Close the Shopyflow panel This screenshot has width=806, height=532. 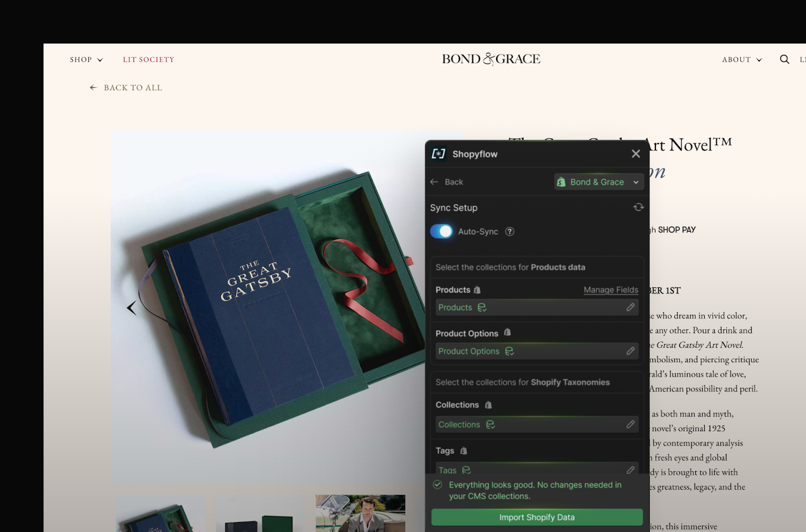click(x=636, y=154)
